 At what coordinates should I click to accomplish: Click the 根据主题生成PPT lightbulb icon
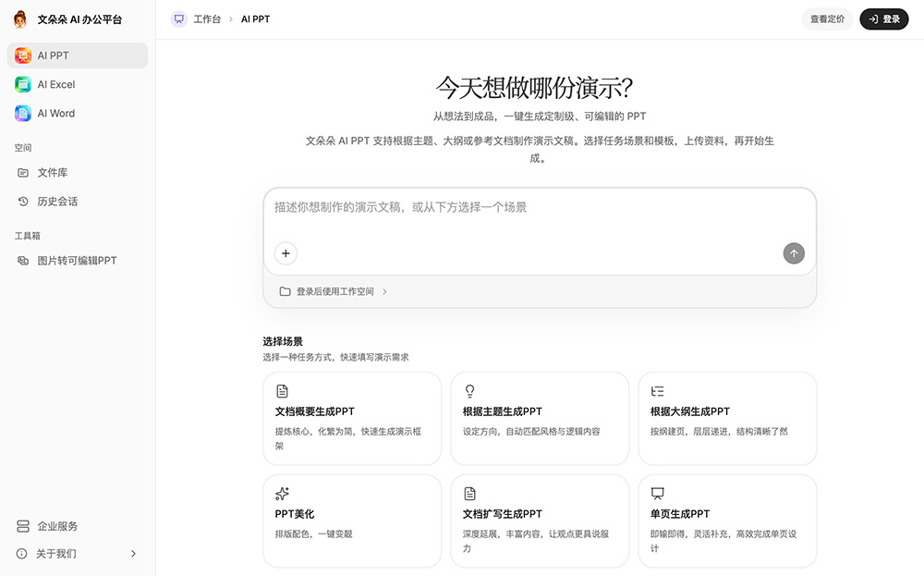(x=469, y=391)
